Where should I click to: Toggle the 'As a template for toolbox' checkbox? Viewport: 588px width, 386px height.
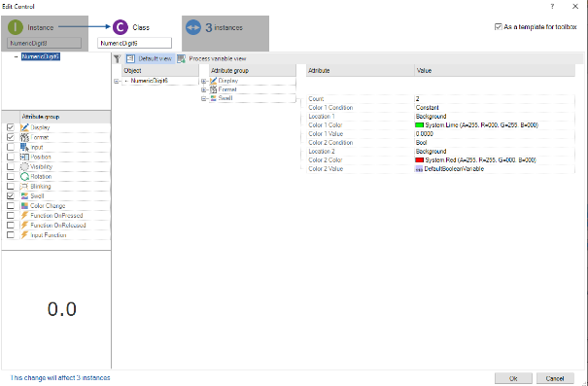499,27
